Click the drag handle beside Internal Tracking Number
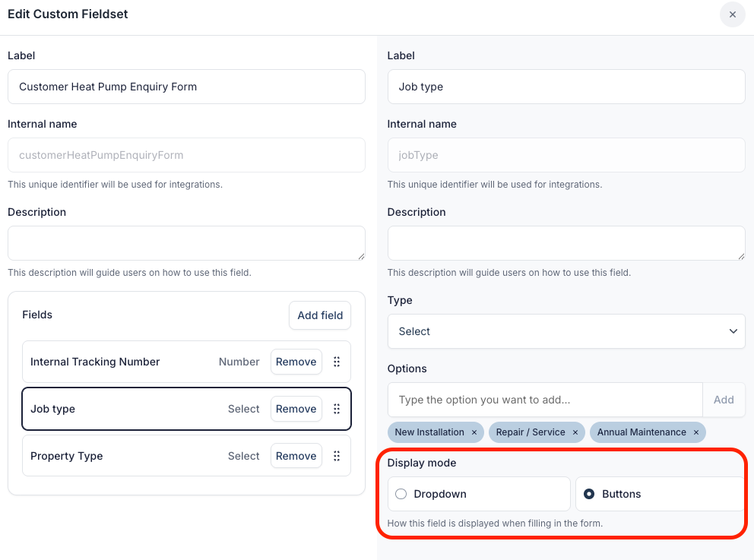 tap(337, 362)
